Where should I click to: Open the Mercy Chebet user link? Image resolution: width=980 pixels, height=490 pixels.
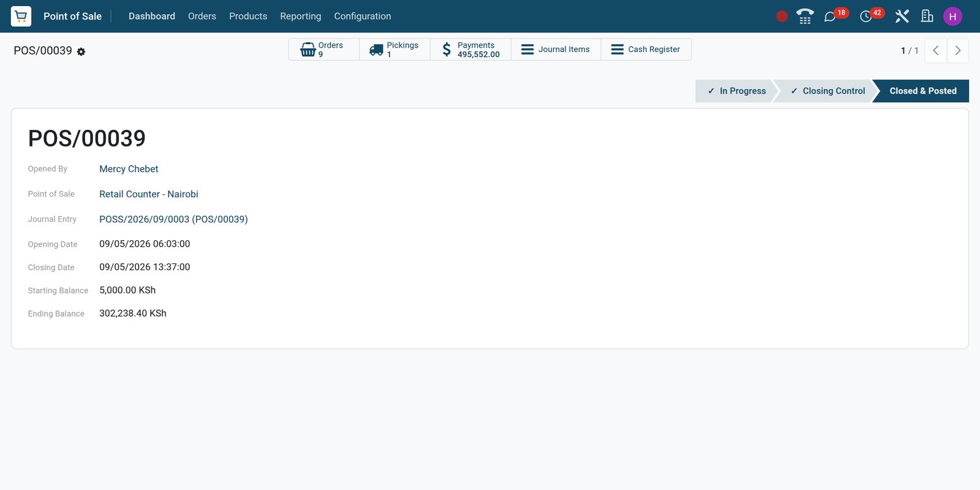tap(129, 169)
